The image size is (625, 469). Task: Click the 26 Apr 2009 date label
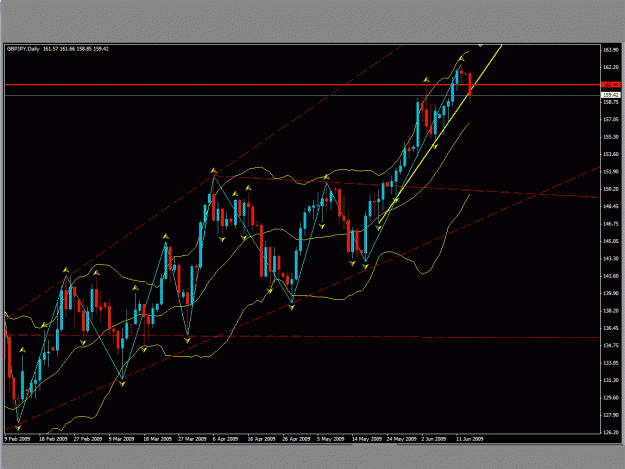point(296,439)
